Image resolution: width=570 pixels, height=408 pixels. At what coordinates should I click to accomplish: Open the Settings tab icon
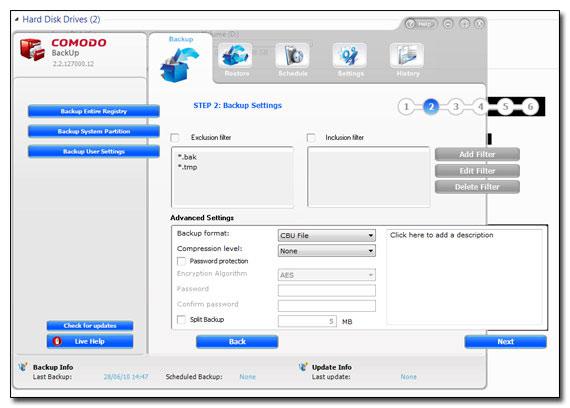[x=349, y=55]
